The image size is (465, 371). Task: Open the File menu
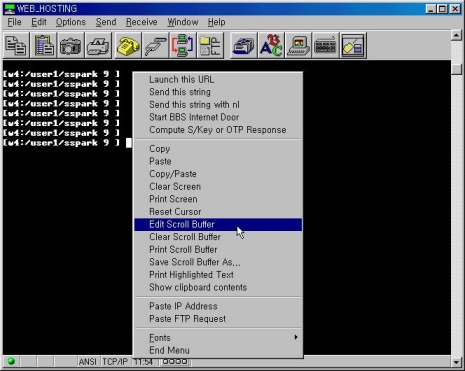point(14,22)
